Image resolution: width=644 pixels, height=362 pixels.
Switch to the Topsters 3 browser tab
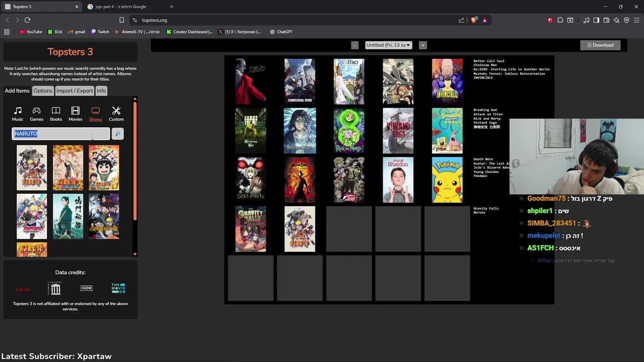click(41, 7)
